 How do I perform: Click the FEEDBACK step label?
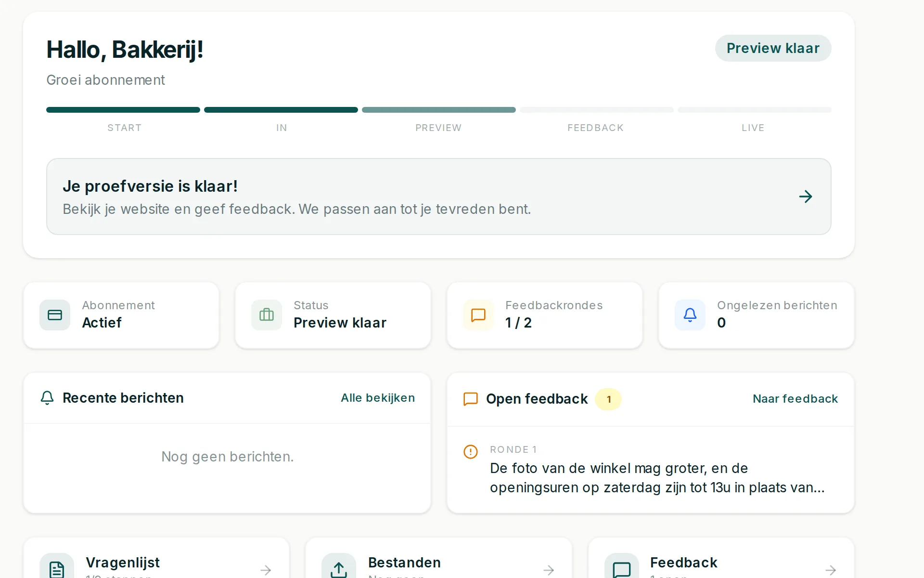(x=595, y=128)
